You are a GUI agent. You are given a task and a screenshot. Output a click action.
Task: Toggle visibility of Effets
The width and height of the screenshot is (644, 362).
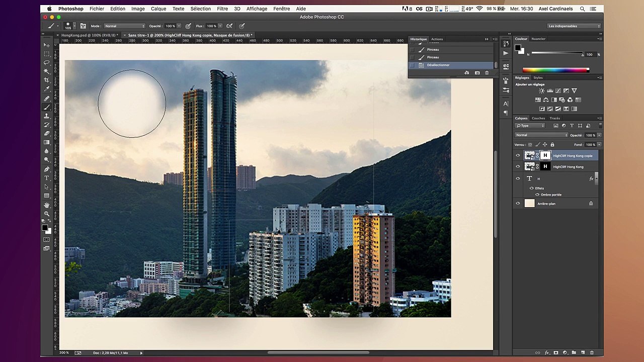(531, 188)
